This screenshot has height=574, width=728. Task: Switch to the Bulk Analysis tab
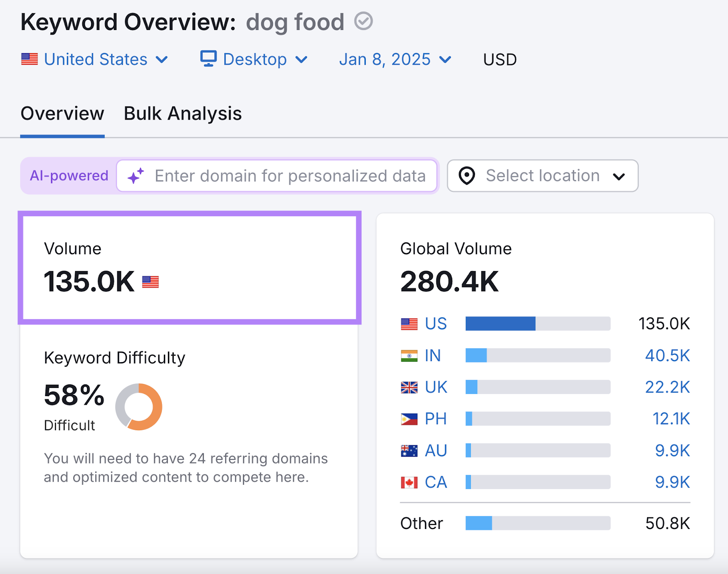pyautogui.click(x=182, y=113)
